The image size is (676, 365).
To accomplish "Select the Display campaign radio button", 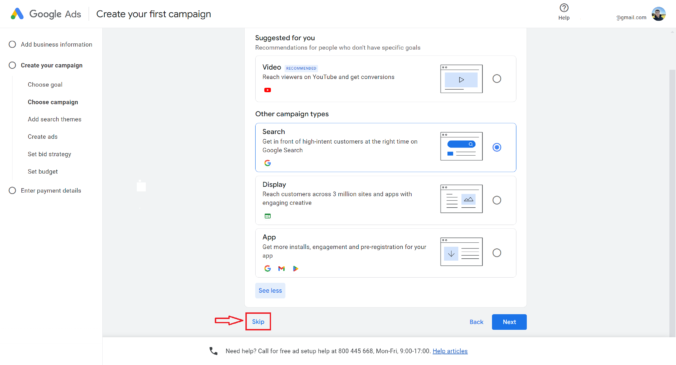I will (497, 200).
